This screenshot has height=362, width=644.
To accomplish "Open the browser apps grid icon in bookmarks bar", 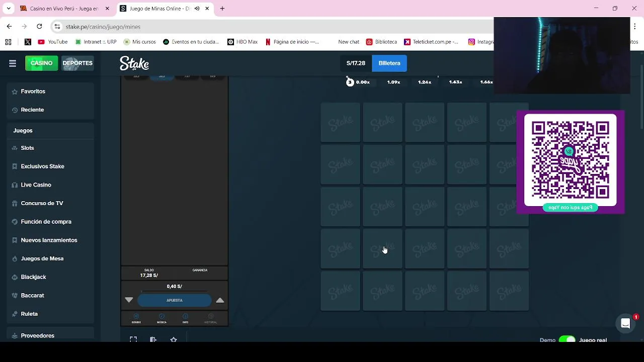I will (8, 42).
